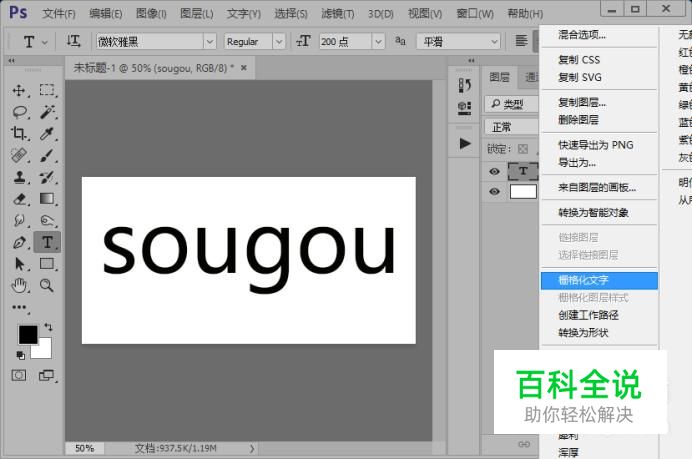Open the 图像(I) menu
Screen dimensions: 692x459
[x=151, y=14]
